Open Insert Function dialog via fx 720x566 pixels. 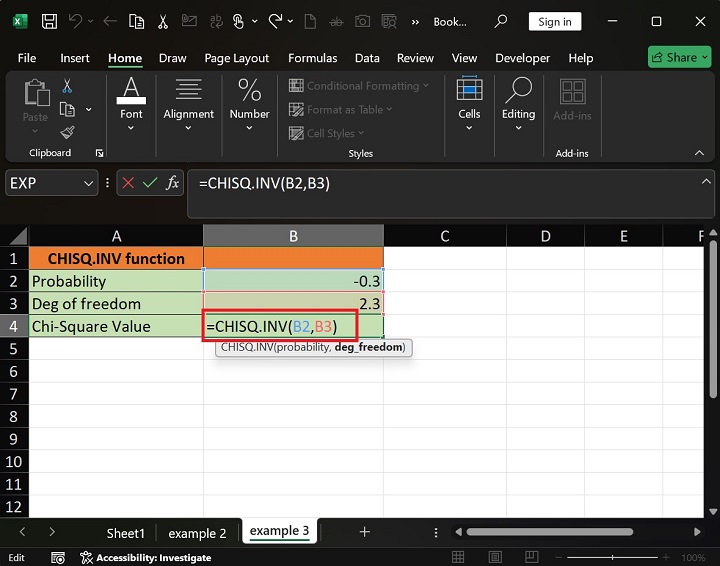click(173, 183)
